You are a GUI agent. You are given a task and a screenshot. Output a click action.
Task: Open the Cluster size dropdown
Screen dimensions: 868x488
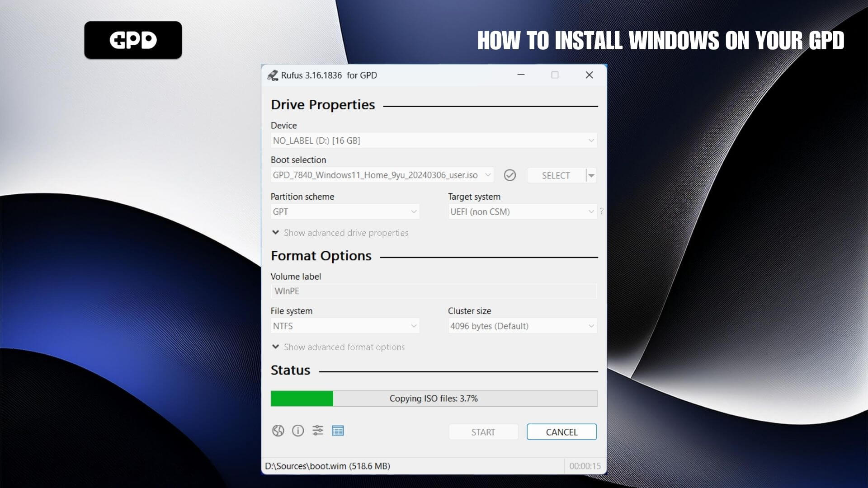pos(522,326)
